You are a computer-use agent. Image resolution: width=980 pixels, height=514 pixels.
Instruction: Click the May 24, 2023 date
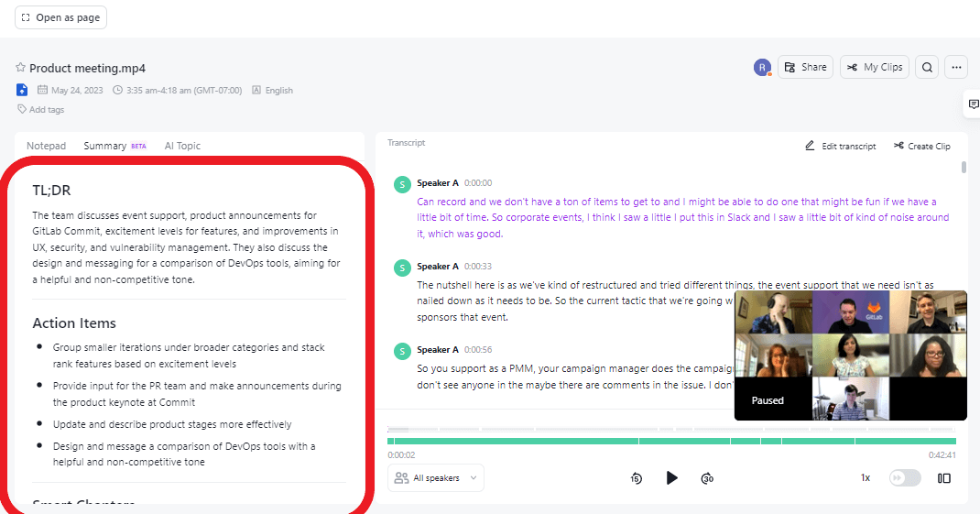[x=77, y=90]
